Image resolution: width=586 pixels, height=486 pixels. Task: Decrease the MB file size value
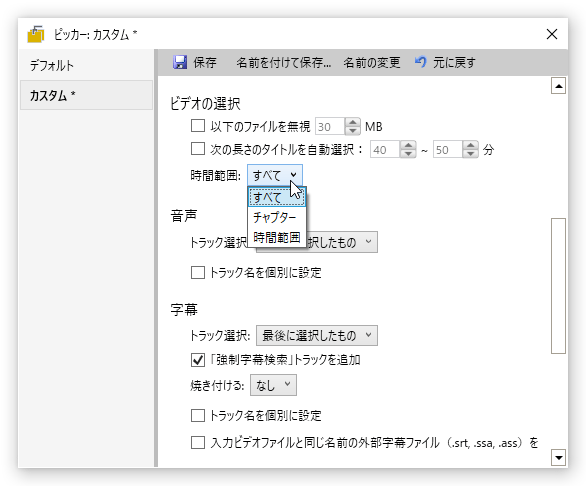pos(352,130)
